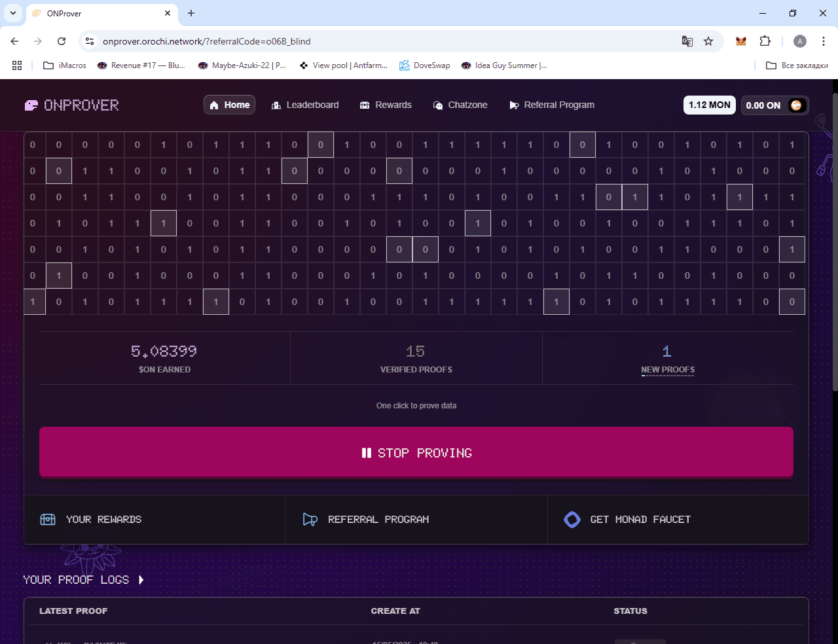Reload the page
This screenshot has width=838, height=644.
tap(62, 41)
